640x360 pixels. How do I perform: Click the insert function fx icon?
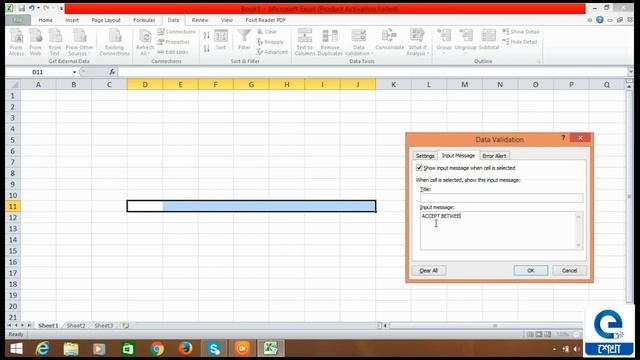point(112,72)
